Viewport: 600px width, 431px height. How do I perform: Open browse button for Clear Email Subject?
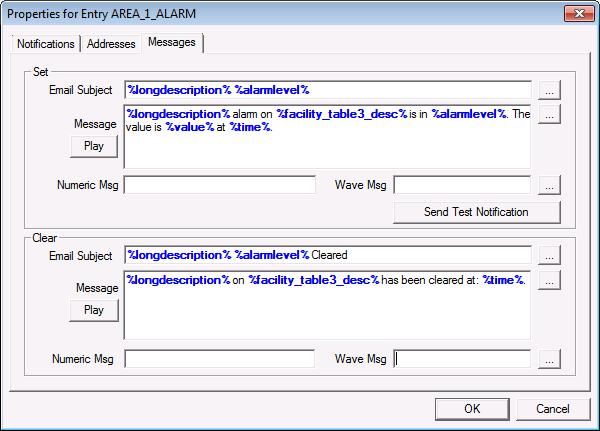click(x=549, y=255)
